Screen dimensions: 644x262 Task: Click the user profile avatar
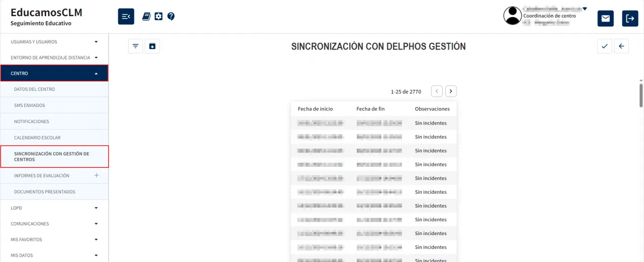click(x=512, y=16)
